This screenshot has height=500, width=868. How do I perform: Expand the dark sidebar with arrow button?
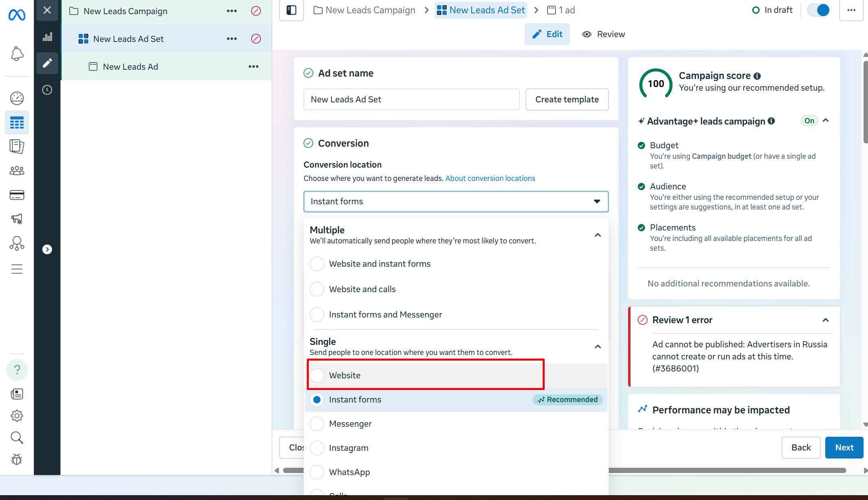(47, 249)
